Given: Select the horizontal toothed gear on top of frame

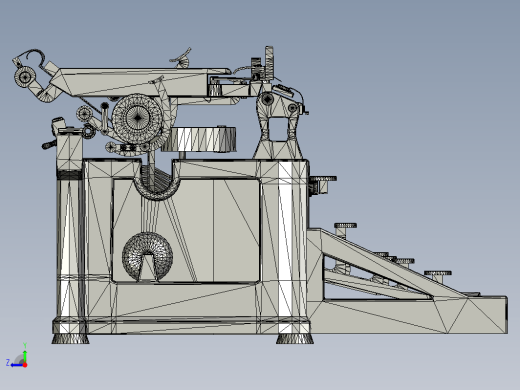Looking at the screenshot, I should click(199, 139).
